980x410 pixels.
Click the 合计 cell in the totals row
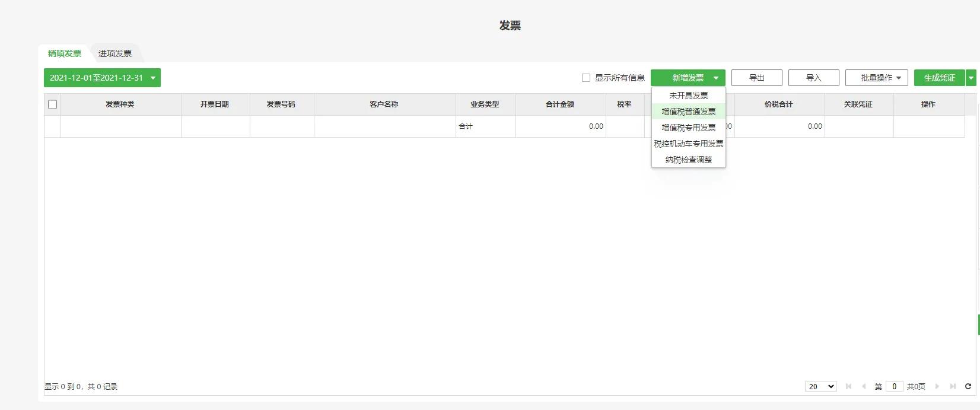[x=485, y=126]
